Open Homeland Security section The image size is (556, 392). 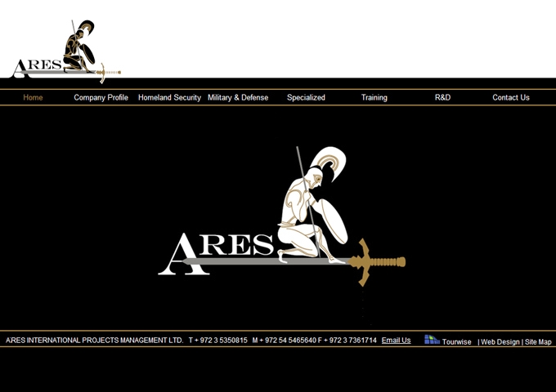pos(169,97)
